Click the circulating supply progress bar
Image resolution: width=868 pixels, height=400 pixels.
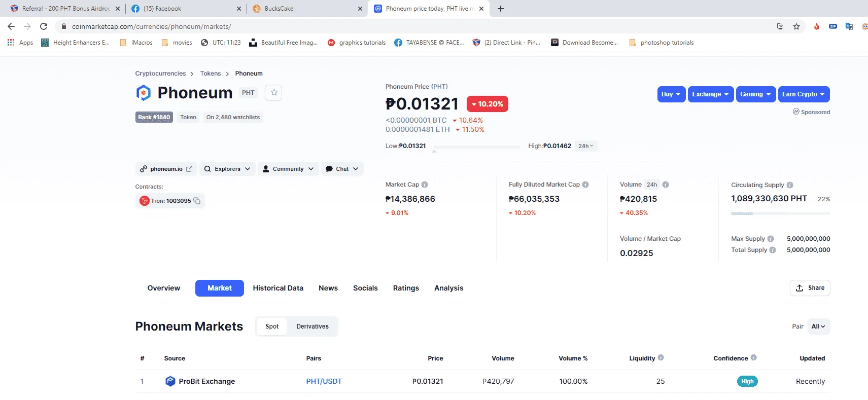[x=780, y=213]
